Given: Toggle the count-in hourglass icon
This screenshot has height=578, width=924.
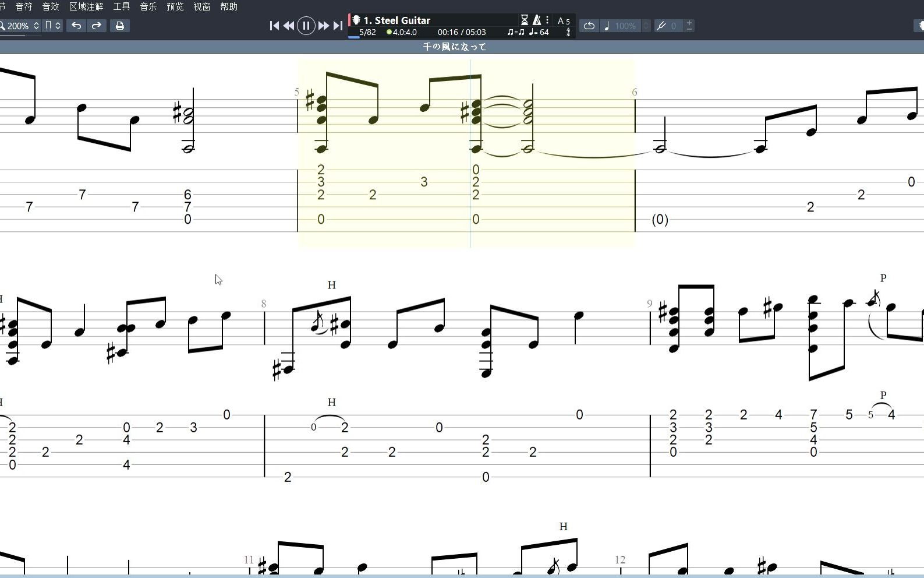Looking at the screenshot, I should tap(524, 20).
